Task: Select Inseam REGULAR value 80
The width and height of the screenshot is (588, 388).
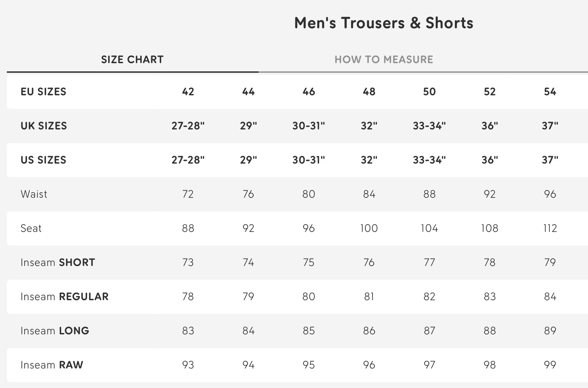Action: point(309,296)
